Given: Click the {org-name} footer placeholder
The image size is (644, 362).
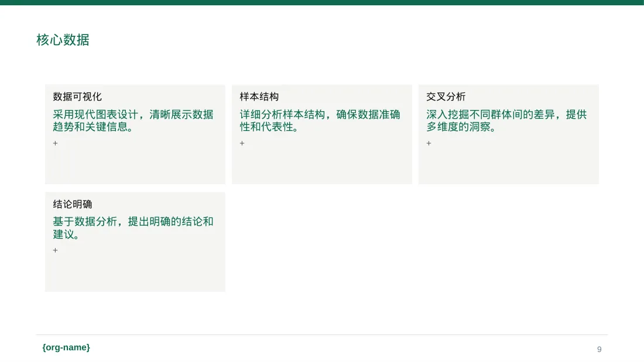Looking at the screenshot, I should pos(66,347).
